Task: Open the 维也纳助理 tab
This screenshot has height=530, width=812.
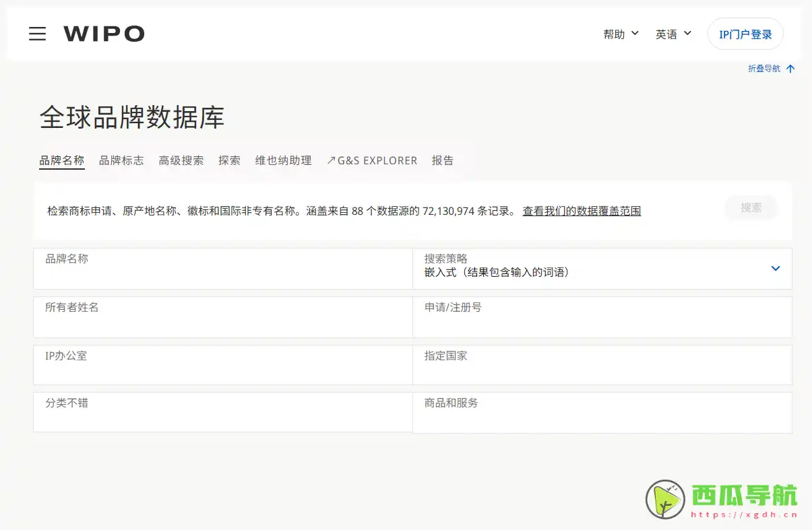Action: point(283,160)
